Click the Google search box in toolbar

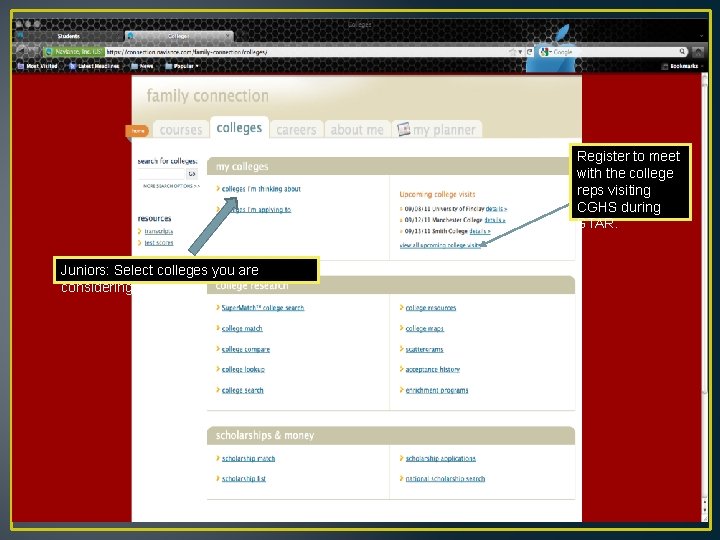point(615,52)
